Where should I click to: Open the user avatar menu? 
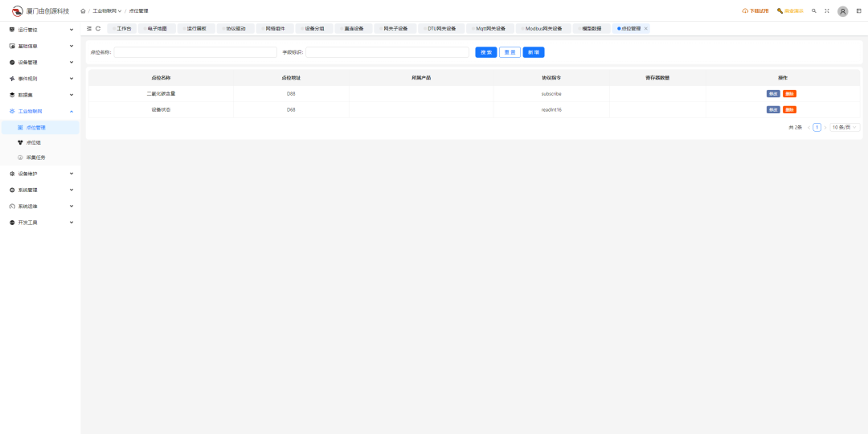pyautogui.click(x=842, y=11)
